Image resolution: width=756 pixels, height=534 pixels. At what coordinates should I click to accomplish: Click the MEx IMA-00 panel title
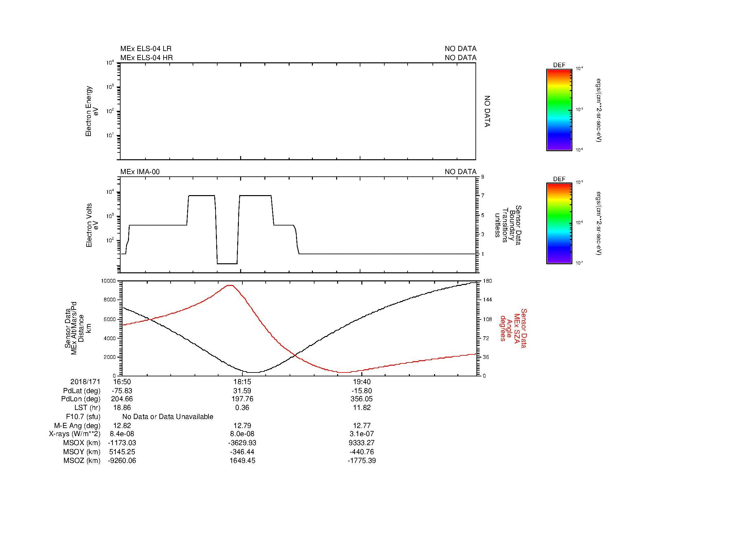(x=140, y=172)
